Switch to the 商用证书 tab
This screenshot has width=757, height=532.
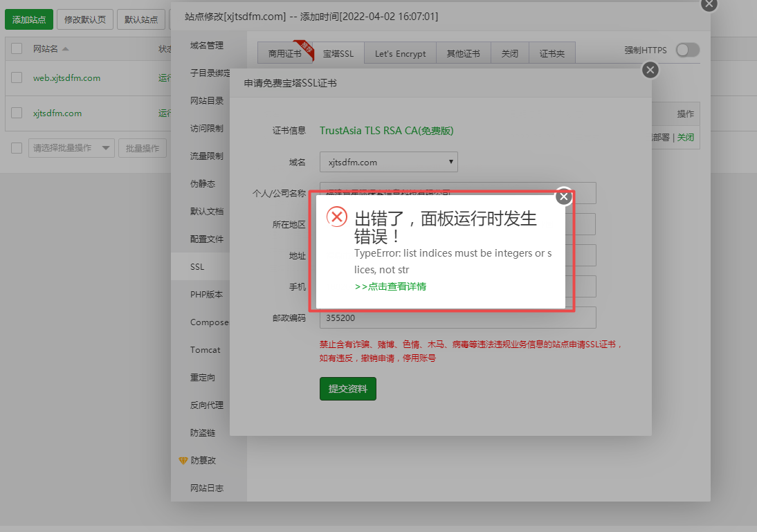[285, 53]
